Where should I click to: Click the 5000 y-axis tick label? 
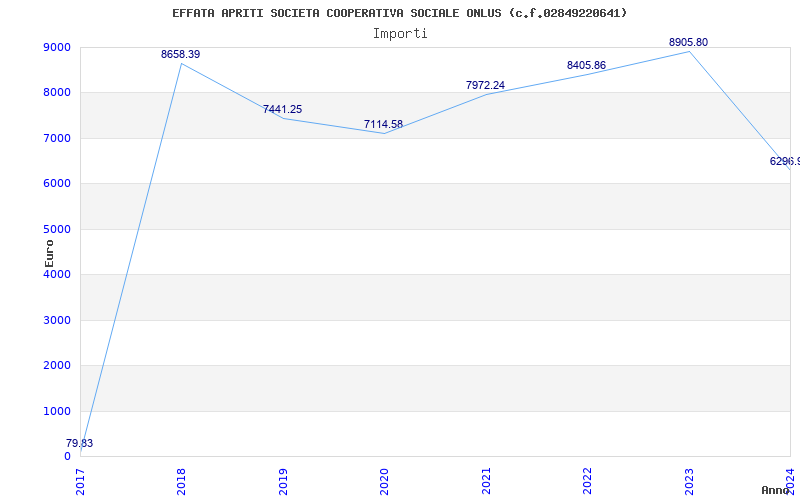point(57,230)
